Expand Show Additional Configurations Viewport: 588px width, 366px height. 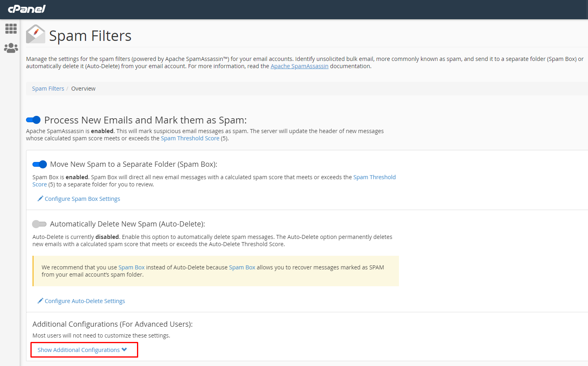tap(83, 350)
